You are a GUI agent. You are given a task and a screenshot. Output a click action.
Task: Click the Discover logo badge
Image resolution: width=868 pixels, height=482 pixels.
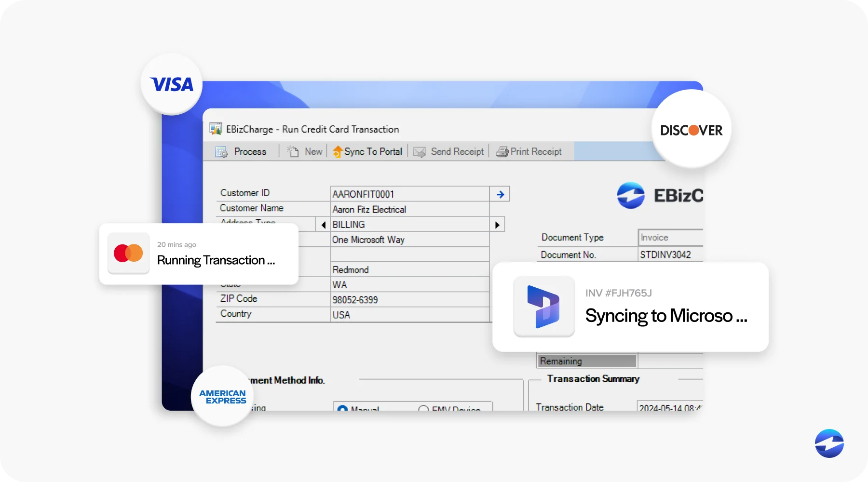692,129
